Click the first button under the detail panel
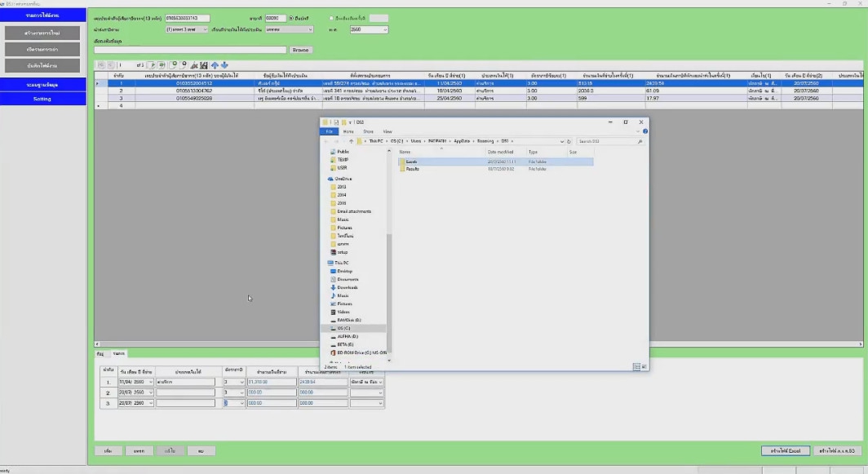The width and height of the screenshot is (868, 474). [x=108, y=450]
